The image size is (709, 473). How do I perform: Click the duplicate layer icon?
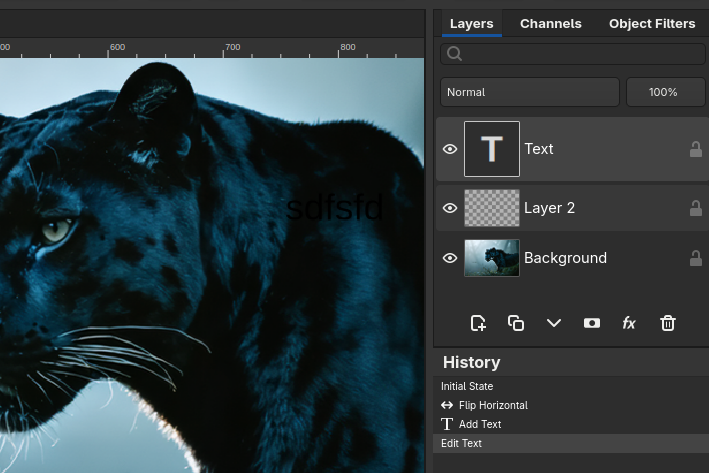coord(516,323)
